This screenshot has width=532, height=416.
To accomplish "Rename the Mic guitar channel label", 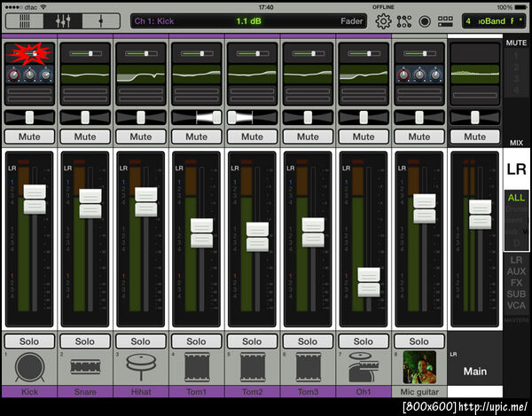I will point(419,392).
